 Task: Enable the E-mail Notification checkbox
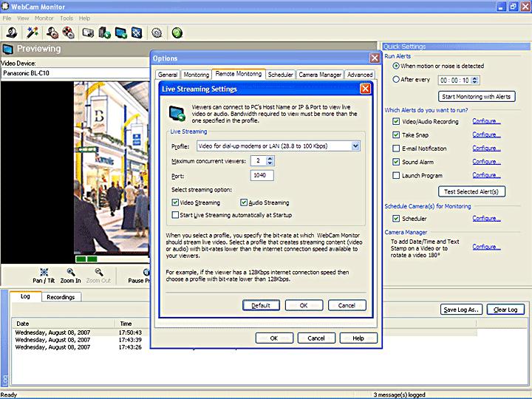tap(396, 149)
